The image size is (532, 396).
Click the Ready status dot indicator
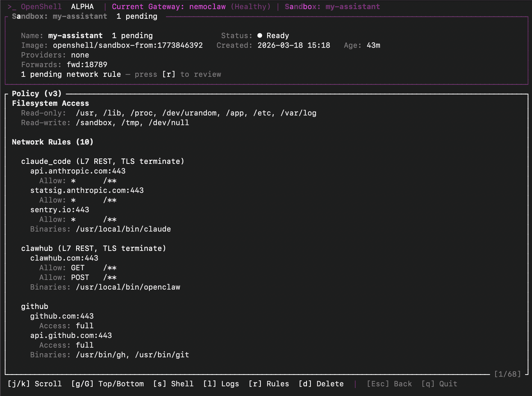(259, 35)
